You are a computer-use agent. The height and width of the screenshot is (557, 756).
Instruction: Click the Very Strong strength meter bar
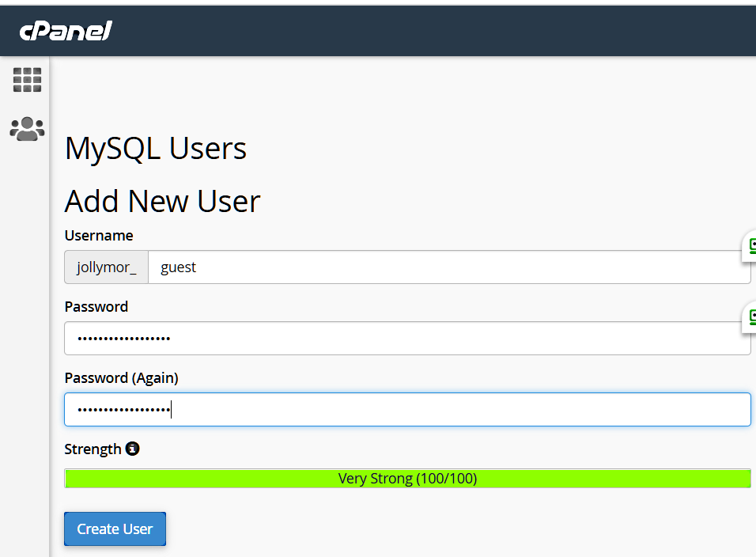[407, 479]
